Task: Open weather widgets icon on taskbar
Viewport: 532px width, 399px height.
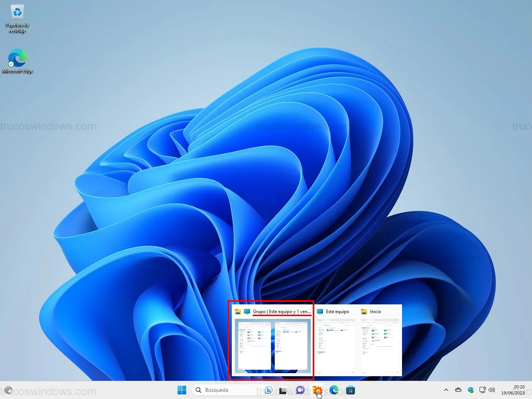Action: click(x=8, y=390)
